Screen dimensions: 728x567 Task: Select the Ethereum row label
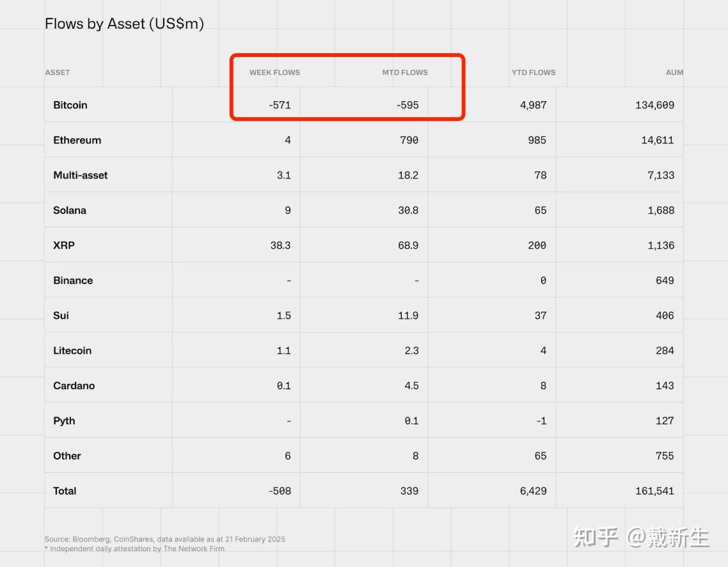click(77, 140)
